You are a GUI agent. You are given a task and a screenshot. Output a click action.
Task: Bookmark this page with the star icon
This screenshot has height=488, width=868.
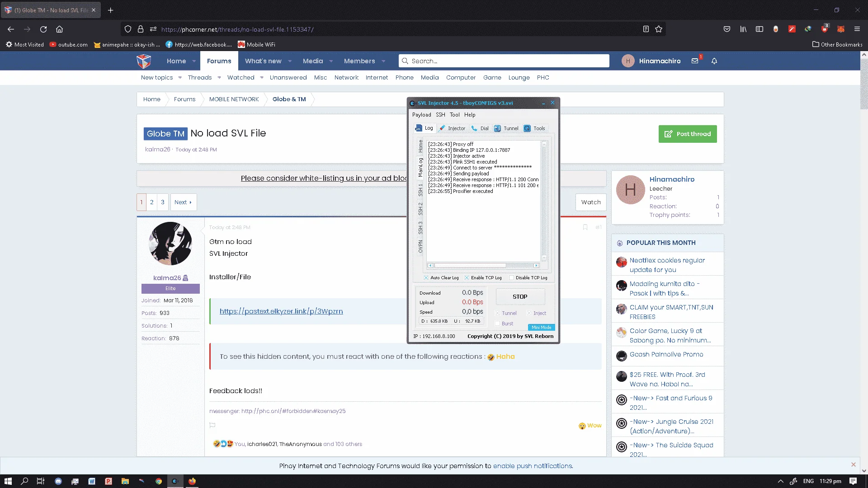coord(659,29)
